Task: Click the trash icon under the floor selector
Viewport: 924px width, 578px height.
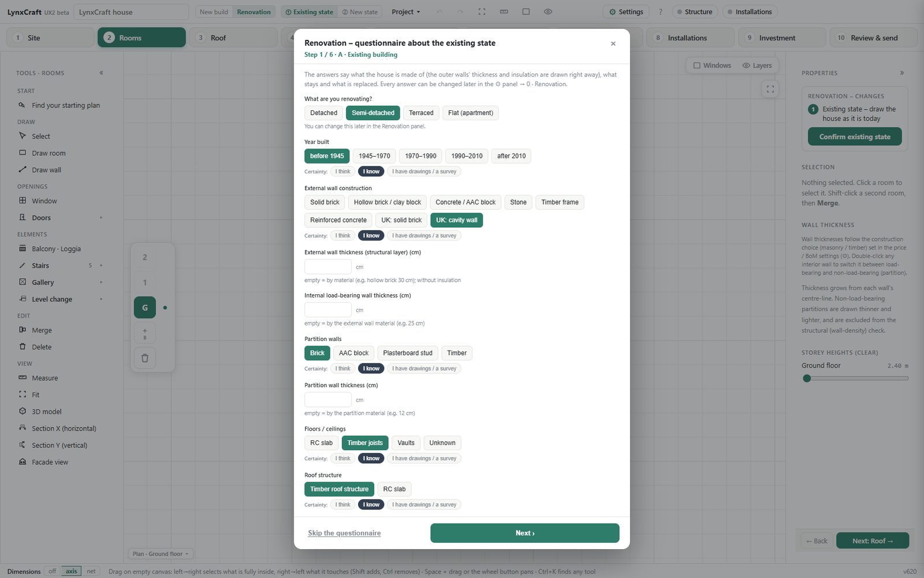Action: tap(145, 358)
